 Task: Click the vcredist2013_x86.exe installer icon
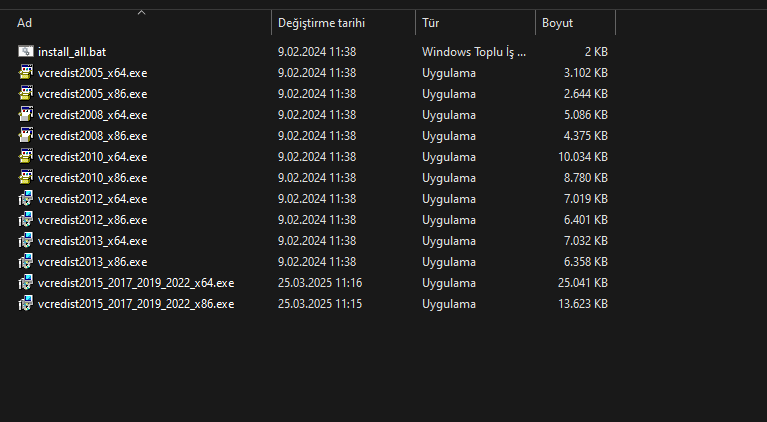[x=26, y=262]
